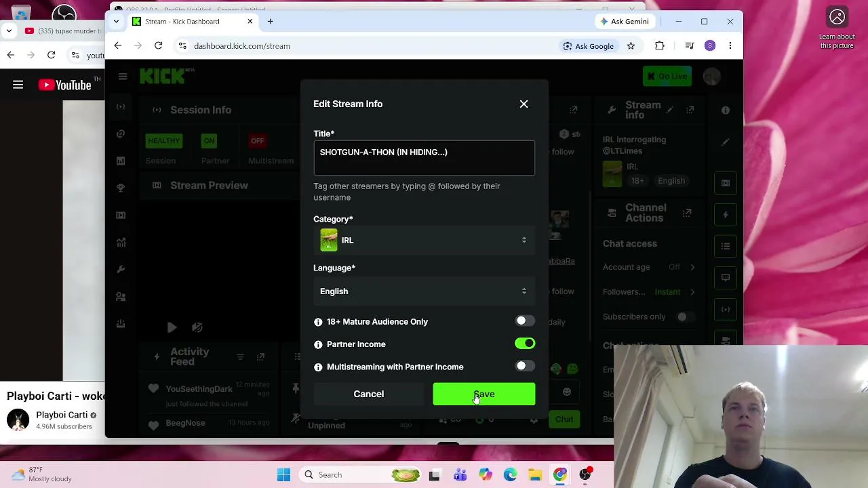This screenshot has width=868, height=488.
Task: Select the Stream - Kick Dashboard tab
Action: [192, 22]
